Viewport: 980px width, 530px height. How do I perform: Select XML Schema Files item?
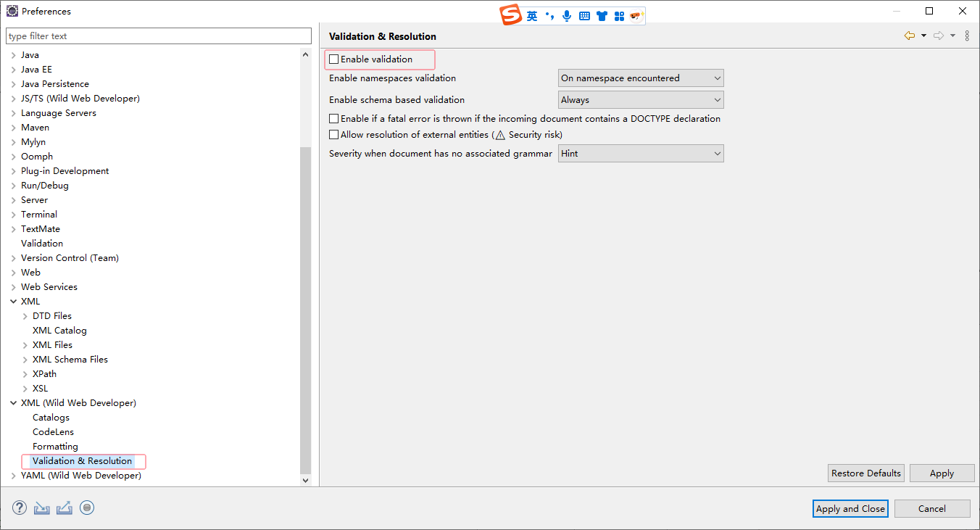coord(70,360)
